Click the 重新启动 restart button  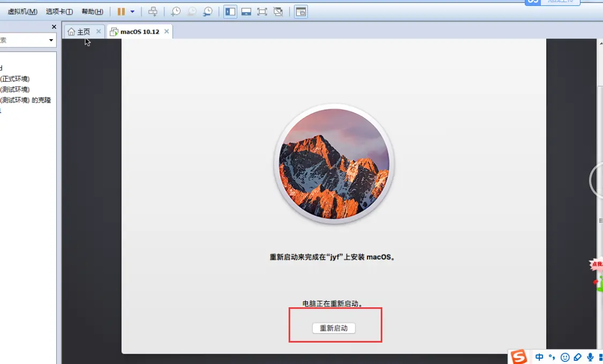pos(334,328)
